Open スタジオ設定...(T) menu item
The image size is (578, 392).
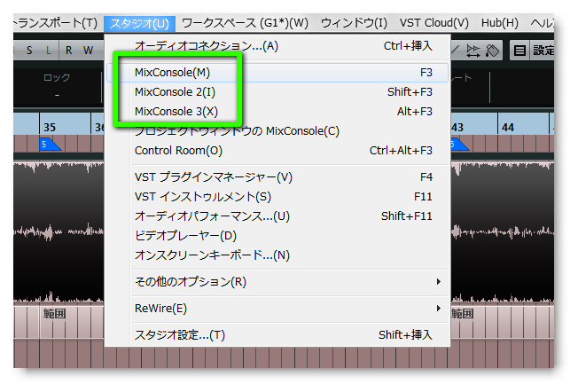[x=277, y=335]
